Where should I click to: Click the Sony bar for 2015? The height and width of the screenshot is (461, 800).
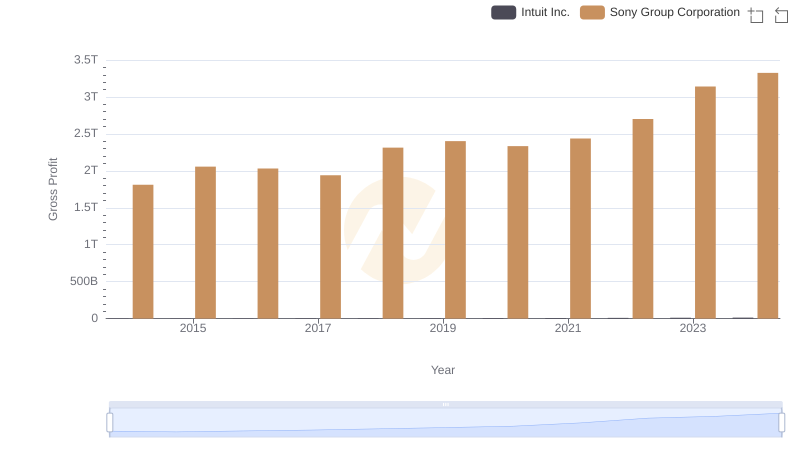[206, 242]
